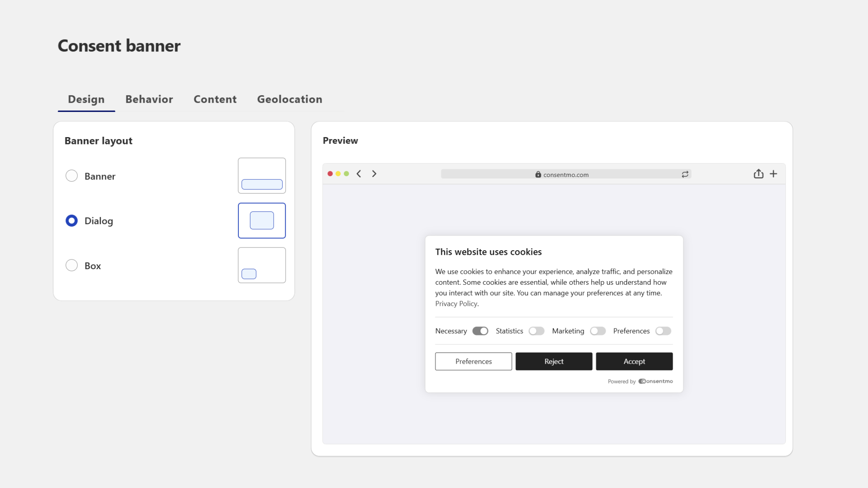Click the 'Powered by' text
This screenshot has width=868, height=488.
click(x=622, y=381)
